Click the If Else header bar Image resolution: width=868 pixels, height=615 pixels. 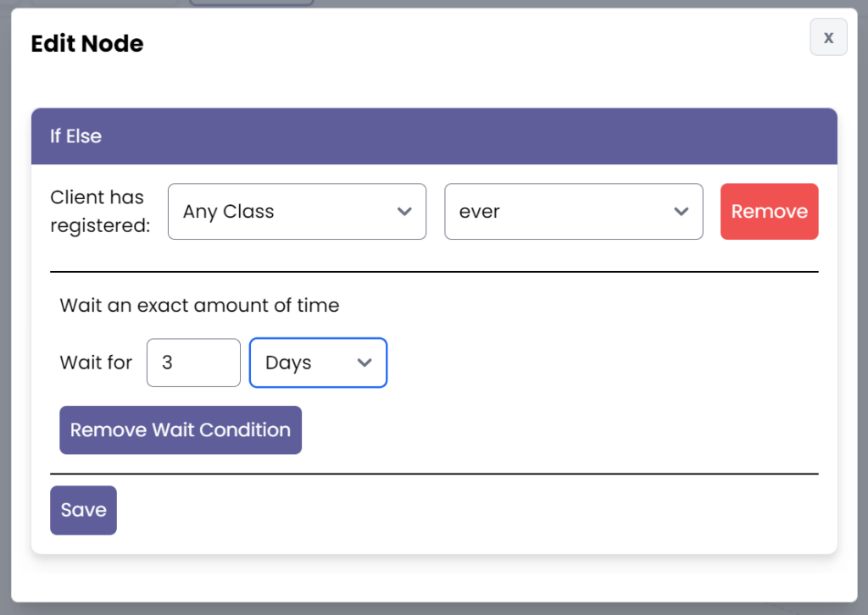[x=434, y=136]
